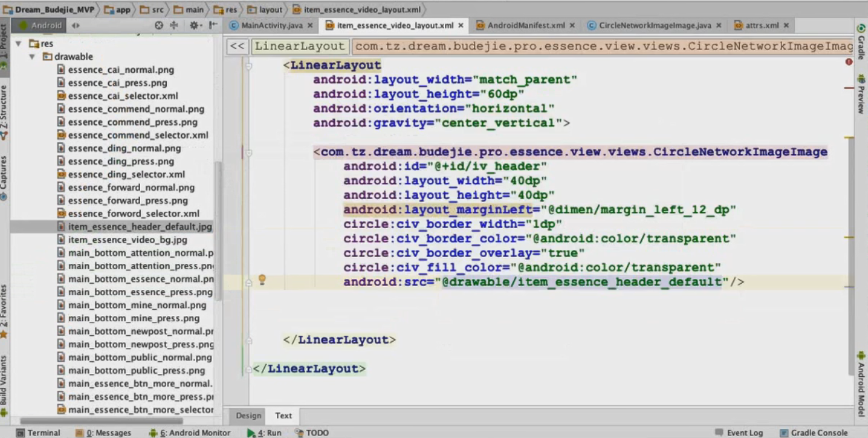Click the << breadcrumb navigation button
The image size is (868, 438).
[x=238, y=46]
